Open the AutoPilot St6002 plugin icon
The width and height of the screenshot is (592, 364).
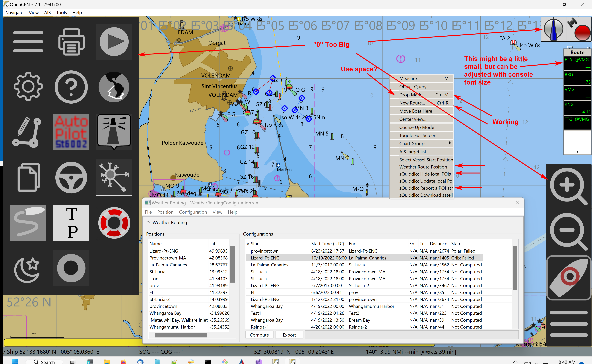pyautogui.click(x=71, y=132)
